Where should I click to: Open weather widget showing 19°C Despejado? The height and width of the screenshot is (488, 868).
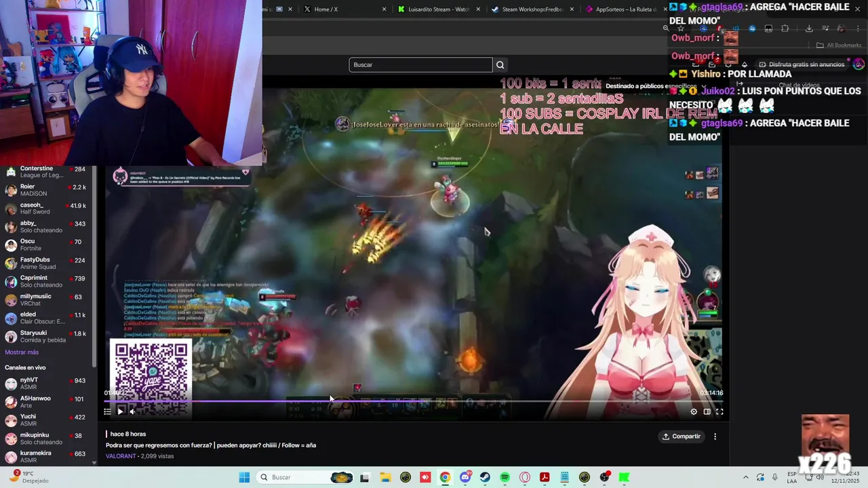[x=31, y=477]
